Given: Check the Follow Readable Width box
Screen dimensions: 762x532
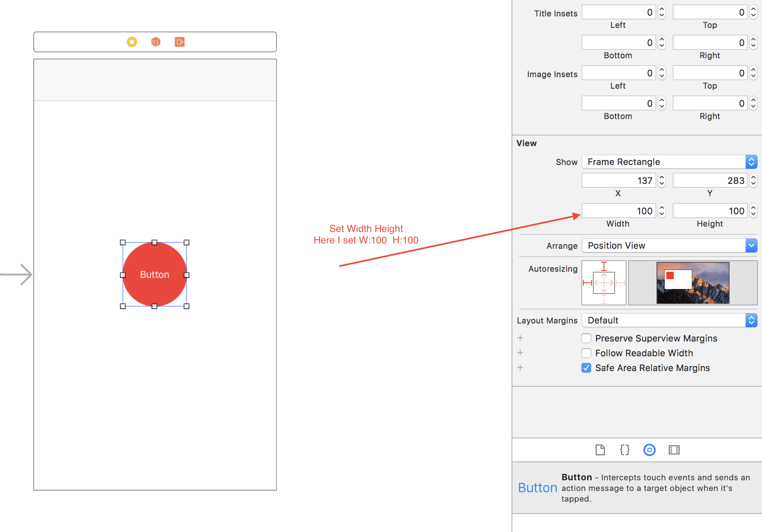Looking at the screenshot, I should [586, 353].
